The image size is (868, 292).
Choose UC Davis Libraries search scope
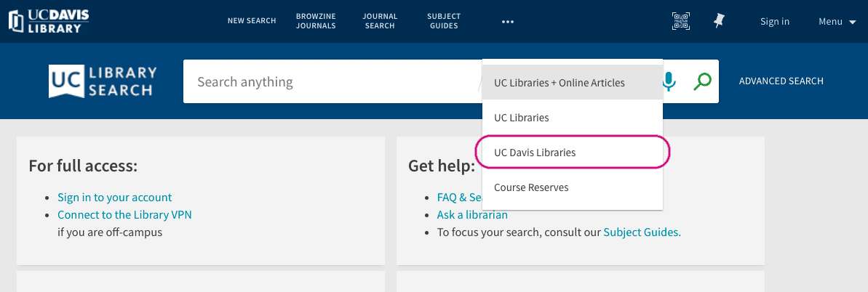[x=535, y=153]
